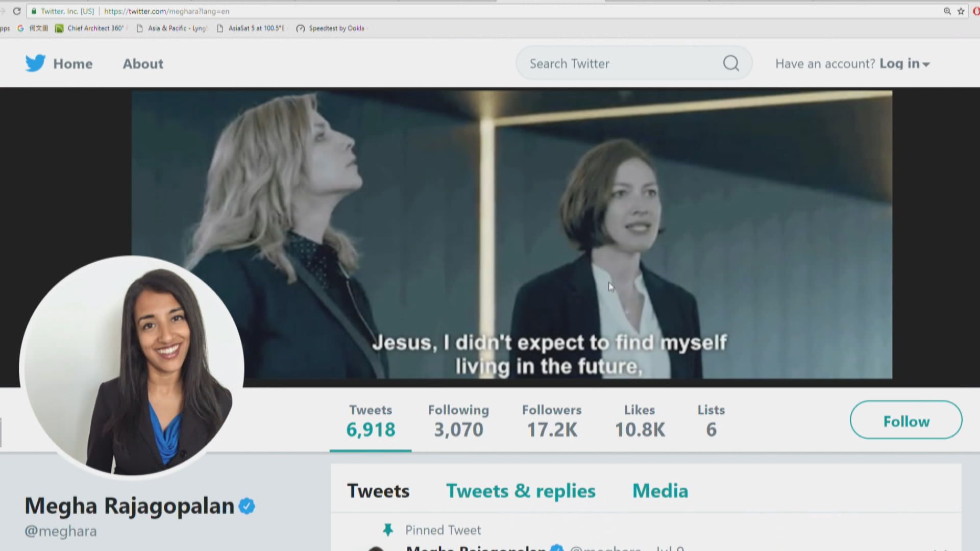This screenshot has width=980, height=551.
Task: Click the Follow button
Action: tap(906, 421)
